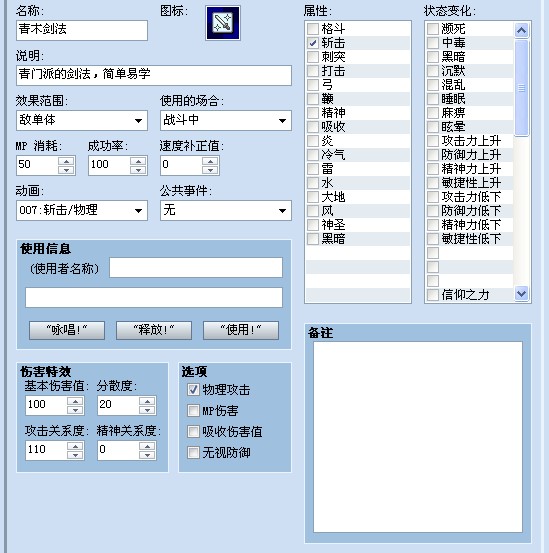Screen dimensions: 549x553
Task: Tick the 打击 attribute checkbox
Action: (313, 71)
